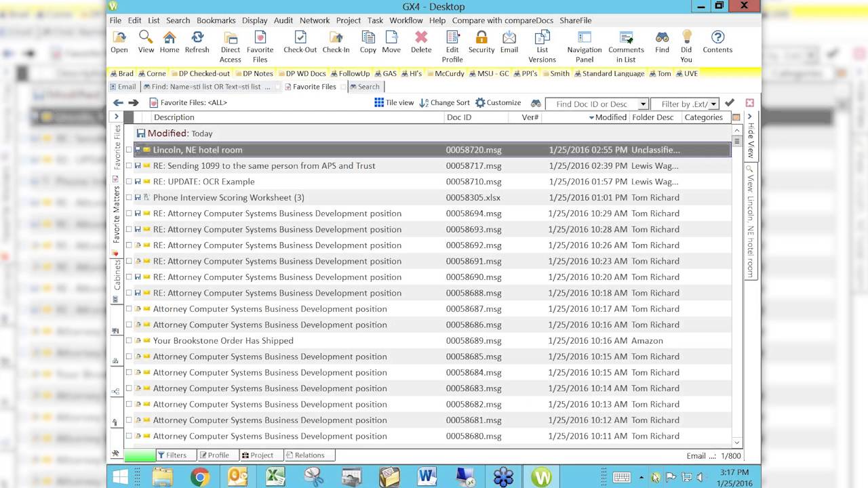This screenshot has height=488, width=868.
Task: Open Direct Access tool
Action: (x=231, y=47)
